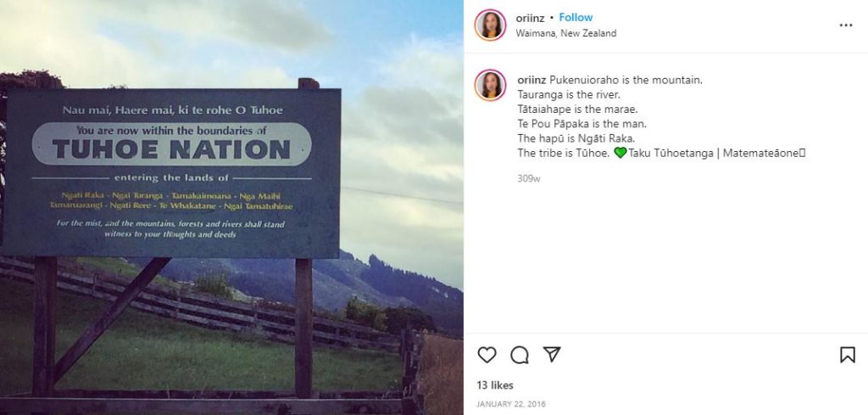The width and height of the screenshot is (868, 415).
Task: Open oriinz profile picture in header
Action: pos(490,25)
